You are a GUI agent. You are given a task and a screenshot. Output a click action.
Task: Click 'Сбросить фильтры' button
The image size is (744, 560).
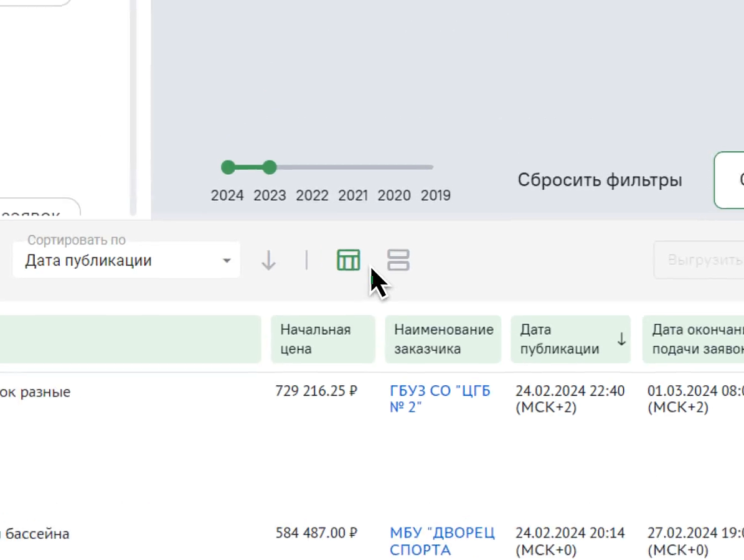tap(600, 180)
